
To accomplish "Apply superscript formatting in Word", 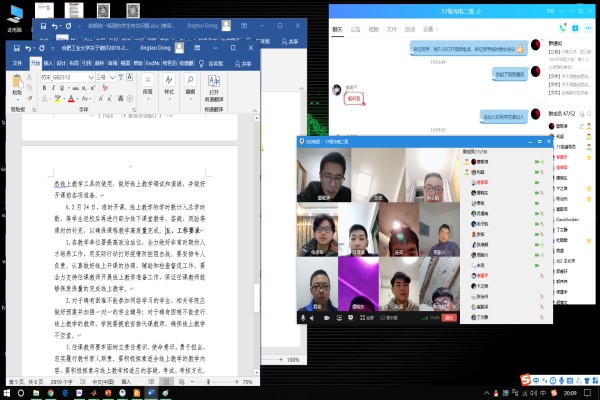I will click(x=93, y=88).
